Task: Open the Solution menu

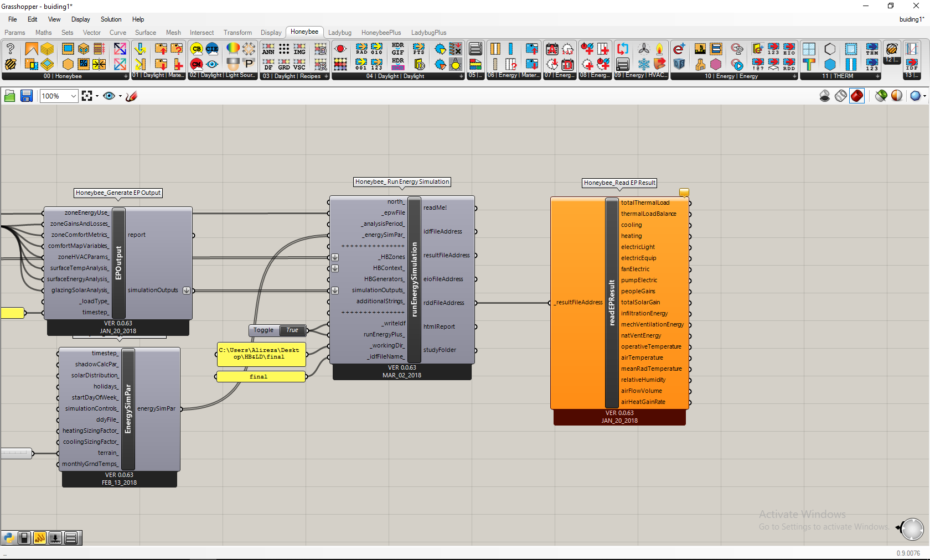Action: point(111,19)
